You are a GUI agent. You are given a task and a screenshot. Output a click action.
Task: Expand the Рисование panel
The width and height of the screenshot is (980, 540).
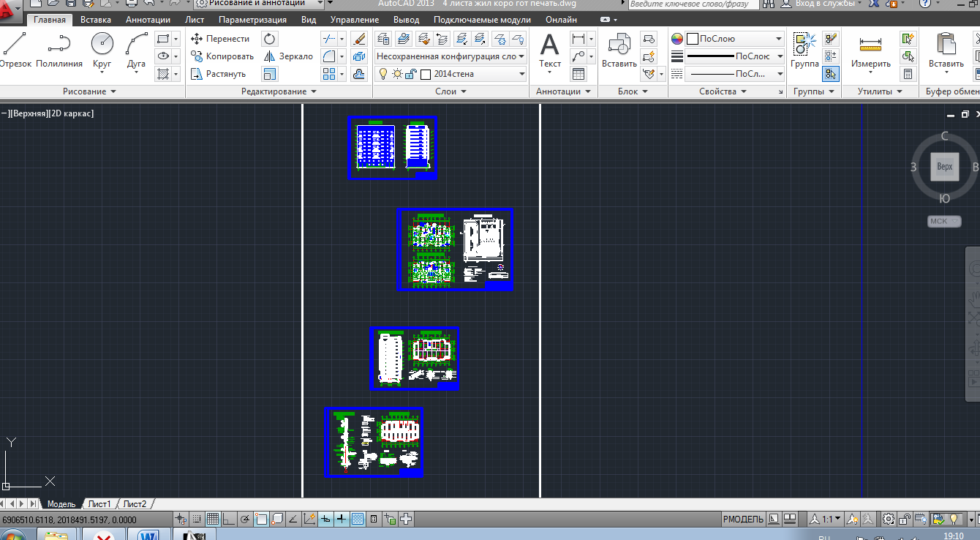coord(90,91)
